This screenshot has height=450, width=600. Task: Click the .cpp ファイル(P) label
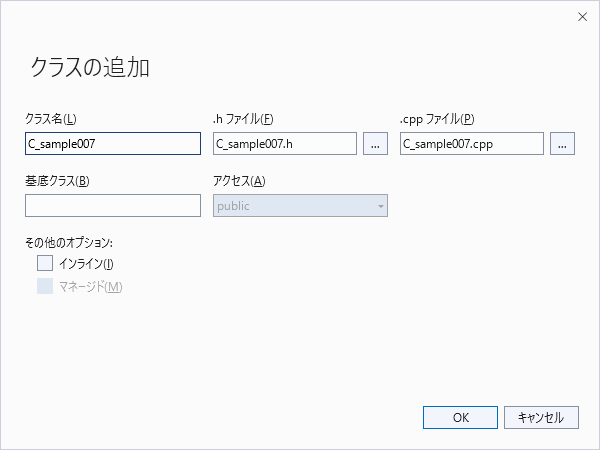pos(437,120)
